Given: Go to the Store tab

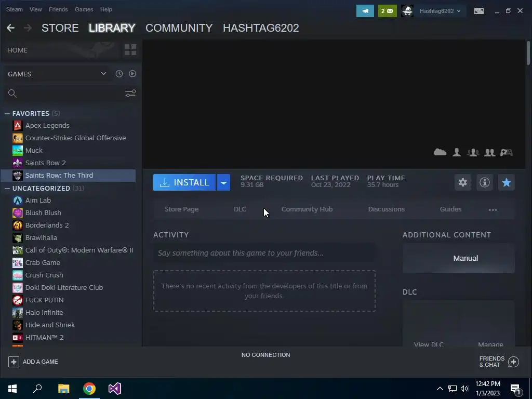Looking at the screenshot, I should click(60, 28).
